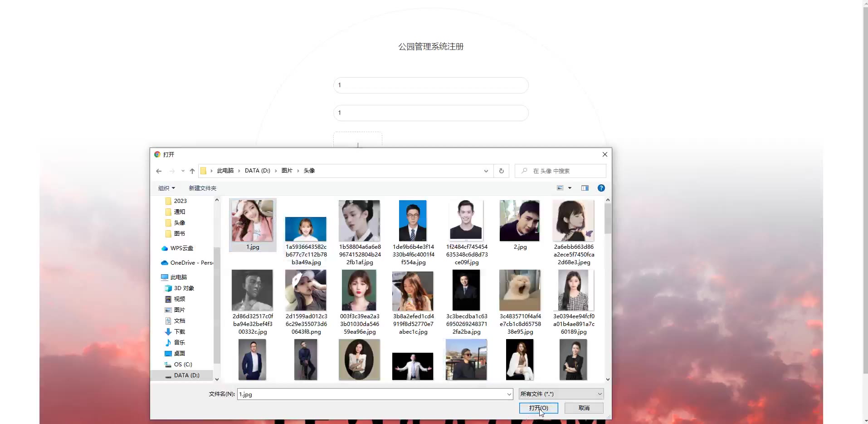Open view options dropdown arrow
The width and height of the screenshot is (868, 424).
point(570,188)
